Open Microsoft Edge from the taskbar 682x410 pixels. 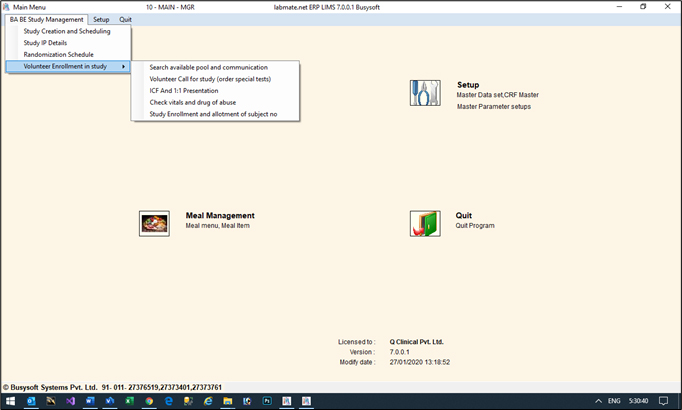click(169, 401)
